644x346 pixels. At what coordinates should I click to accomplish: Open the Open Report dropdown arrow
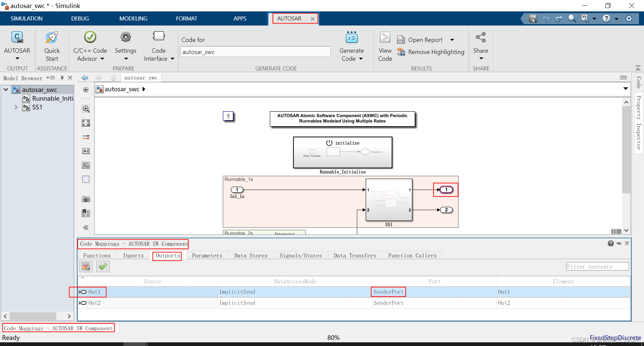tap(453, 40)
